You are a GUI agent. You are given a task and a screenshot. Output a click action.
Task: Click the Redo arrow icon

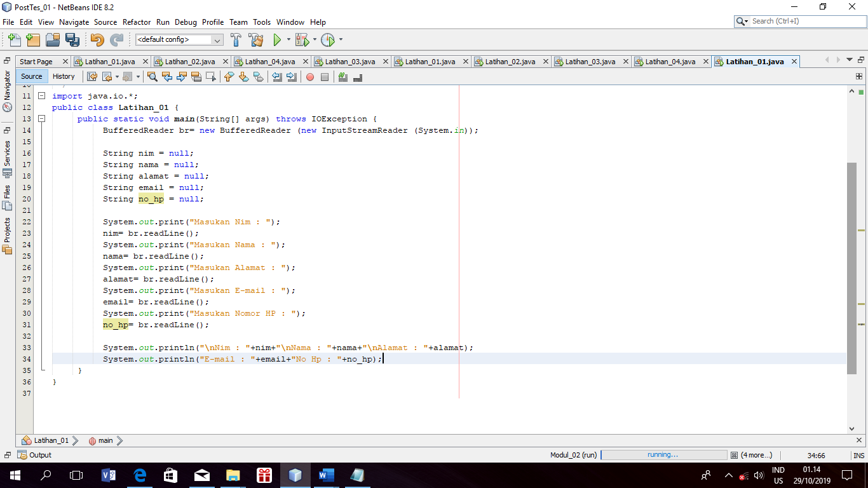click(x=117, y=39)
